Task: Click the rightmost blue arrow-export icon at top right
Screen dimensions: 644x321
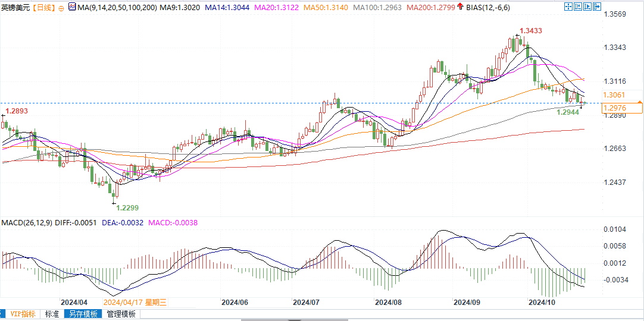Action: pyautogui.click(x=597, y=6)
